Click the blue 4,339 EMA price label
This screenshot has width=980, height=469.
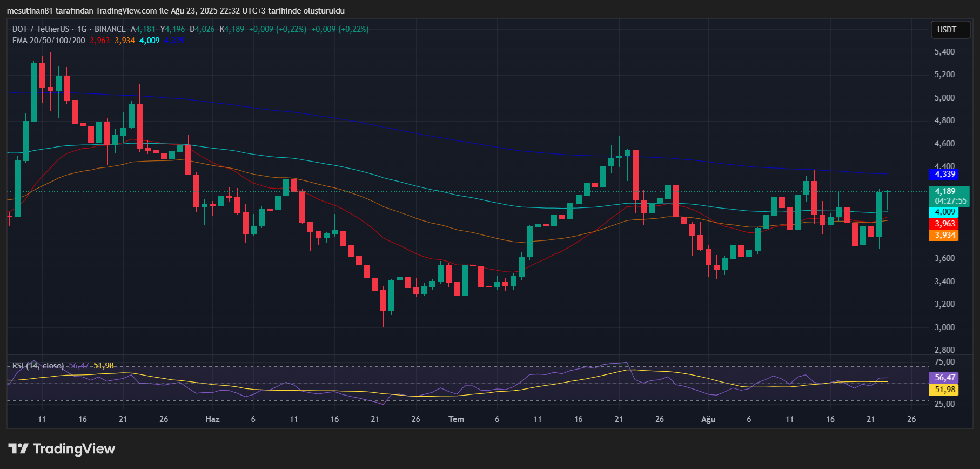point(944,174)
